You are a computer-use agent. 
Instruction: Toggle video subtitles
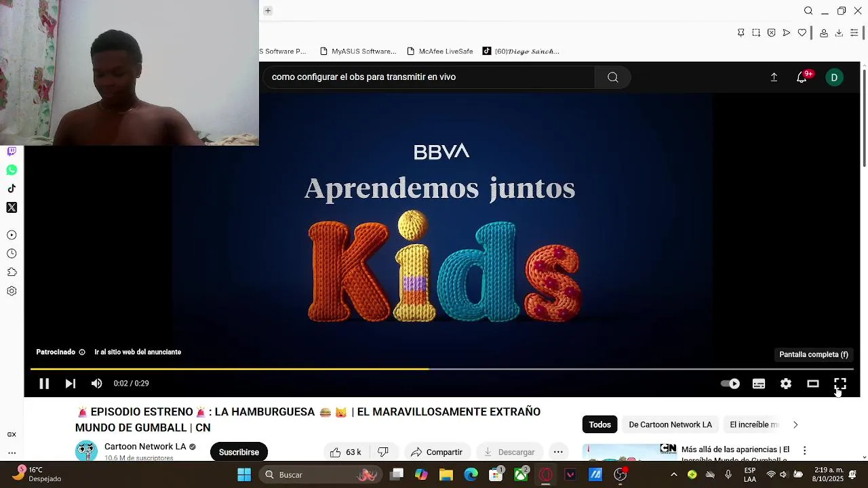pos(759,384)
